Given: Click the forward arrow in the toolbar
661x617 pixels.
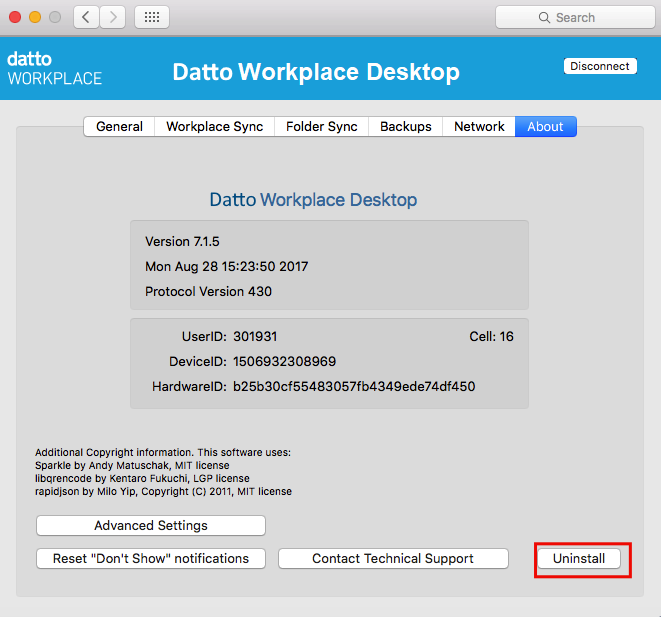Looking at the screenshot, I should click(113, 17).
